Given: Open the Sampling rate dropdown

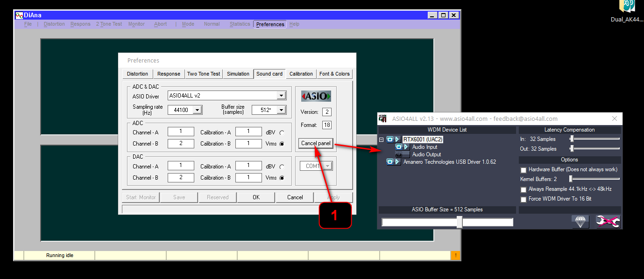Looking at the screenshot, I should tap(198, 110).
